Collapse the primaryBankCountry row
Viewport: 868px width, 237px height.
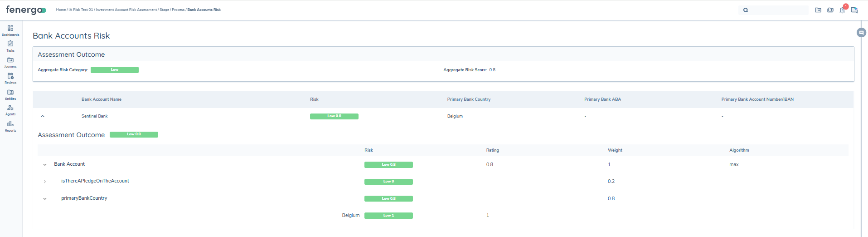(x=45, y=199)
